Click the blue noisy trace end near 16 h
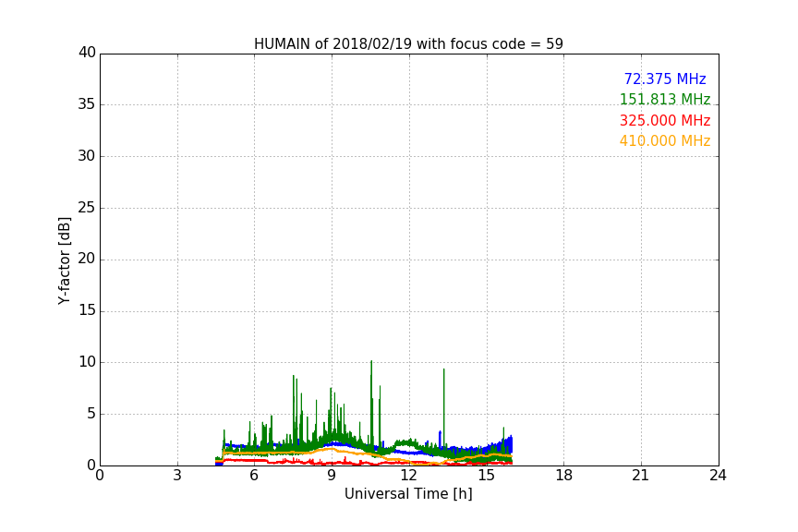This screenshot has height=532, width=798. [510, 445]
